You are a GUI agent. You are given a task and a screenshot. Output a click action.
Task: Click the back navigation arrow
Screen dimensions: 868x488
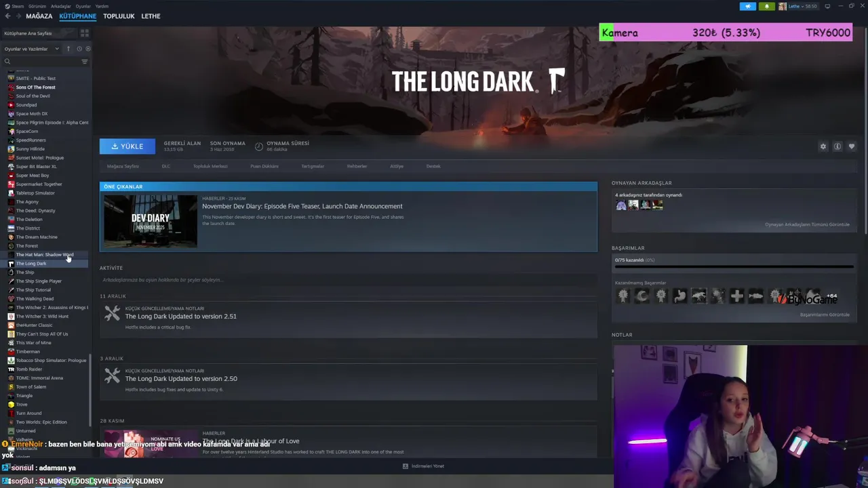tap(7, 16)
